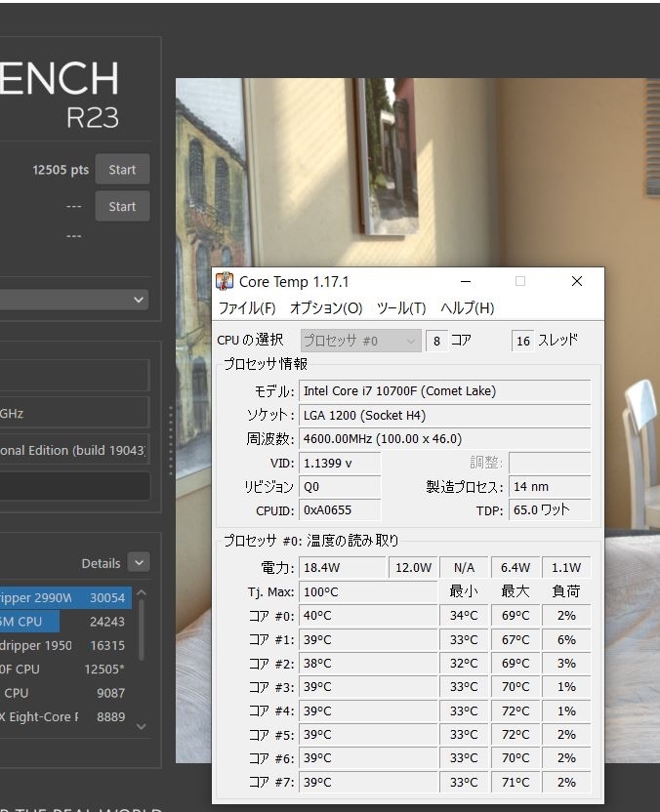Viewport: 660px width, 812px height.
Task: Expand the Details dropdown arrow in ranking
Action: (139, 562)
